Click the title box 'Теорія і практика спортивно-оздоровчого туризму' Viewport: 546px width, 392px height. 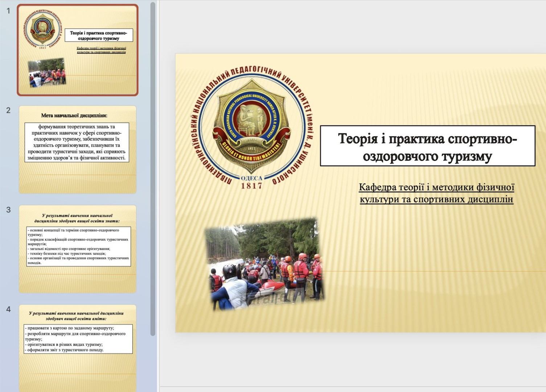(x=427, y=146)
